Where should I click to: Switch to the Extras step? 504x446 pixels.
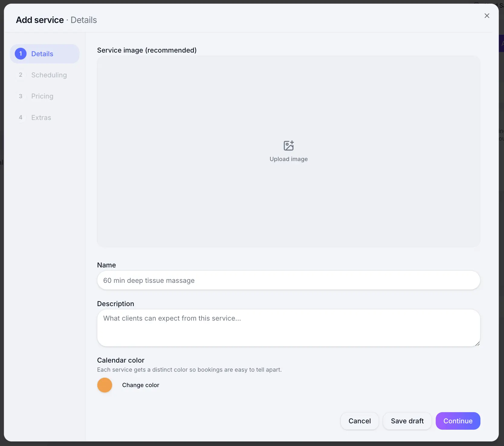pos(45,118)
